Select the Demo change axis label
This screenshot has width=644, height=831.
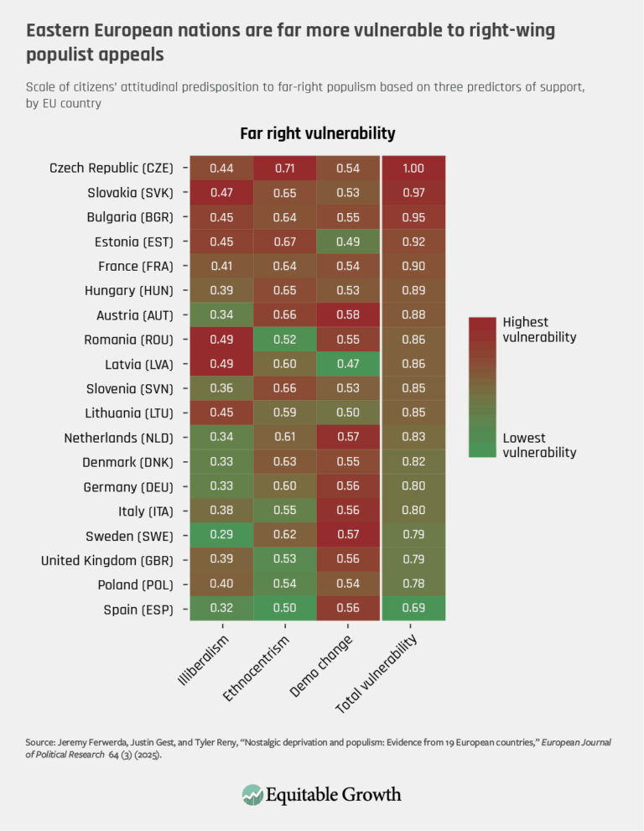click(x=321, y=666)
